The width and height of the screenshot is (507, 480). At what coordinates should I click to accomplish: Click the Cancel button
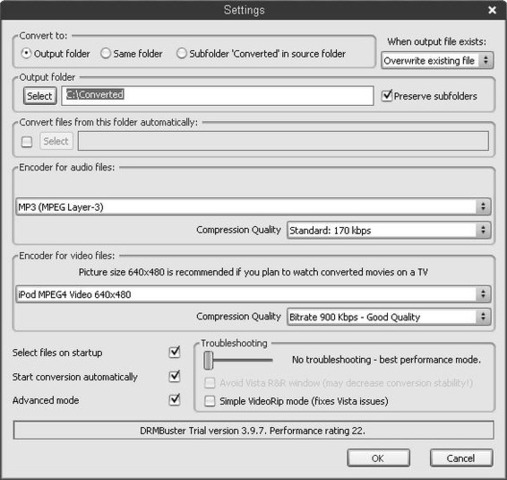pos(461,458)
